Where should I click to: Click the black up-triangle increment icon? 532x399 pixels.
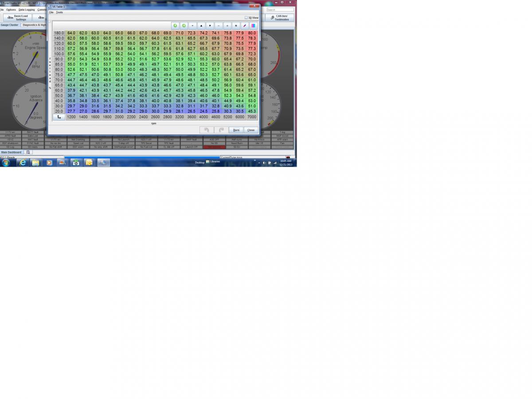click(x=201, y=26)
